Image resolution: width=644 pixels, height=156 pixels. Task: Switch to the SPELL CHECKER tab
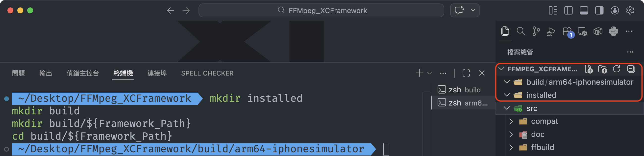click(x=207, y=73)
